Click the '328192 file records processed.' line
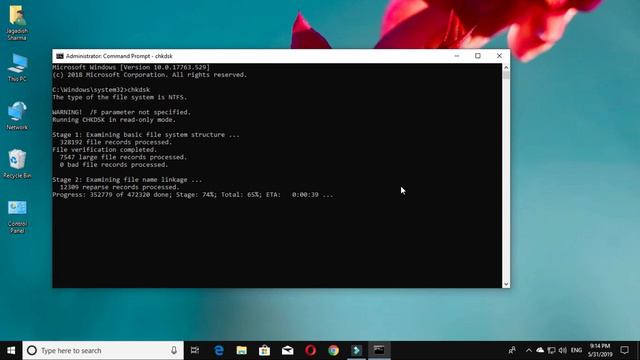640x360 pixels. point(116,142)
